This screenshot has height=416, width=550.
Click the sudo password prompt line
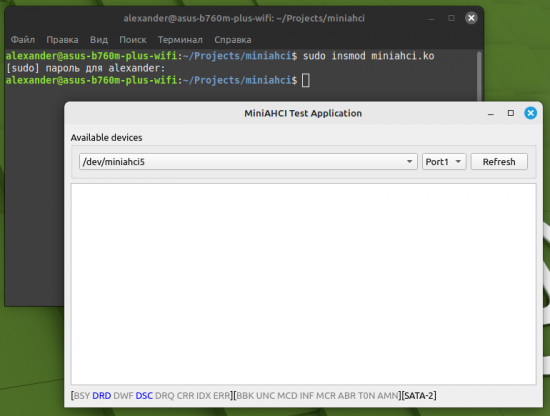tap(86, 68)
